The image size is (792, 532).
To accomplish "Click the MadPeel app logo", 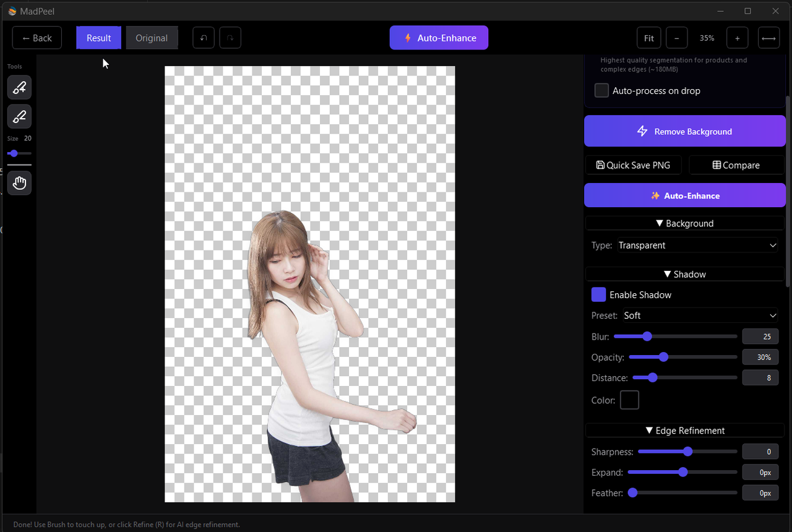I will (12, 11).
